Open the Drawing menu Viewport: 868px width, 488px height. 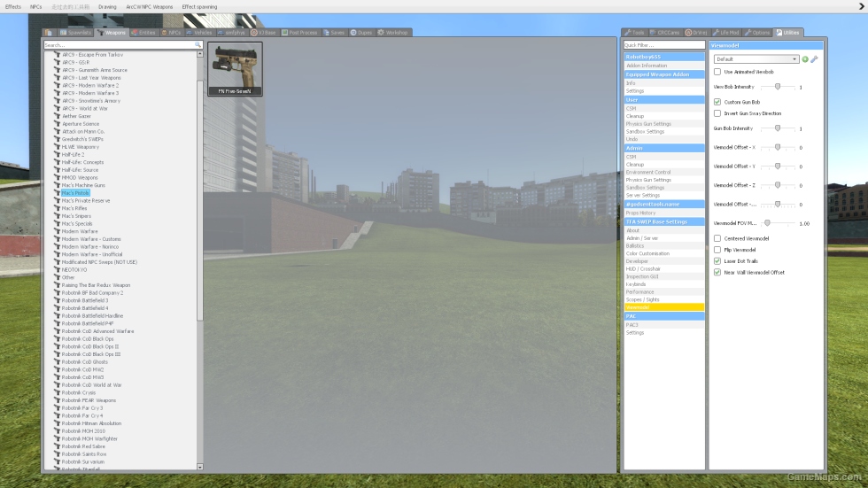(107, 6)
